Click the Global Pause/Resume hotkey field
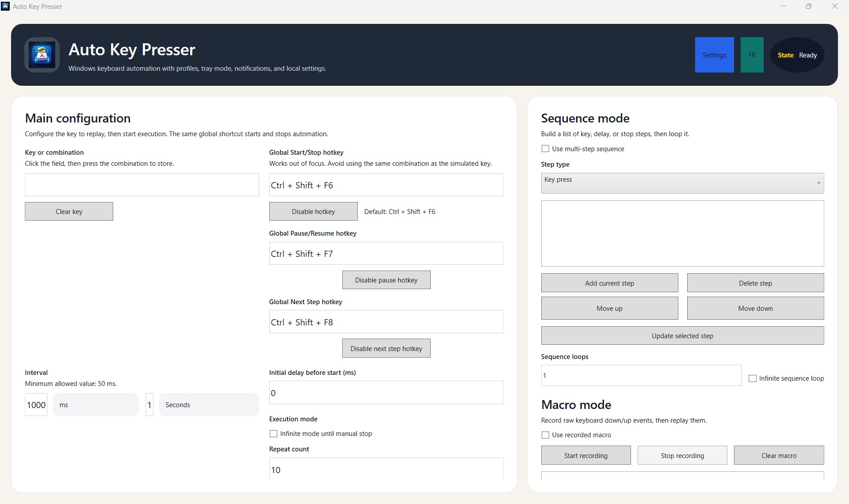 point(386,253)
